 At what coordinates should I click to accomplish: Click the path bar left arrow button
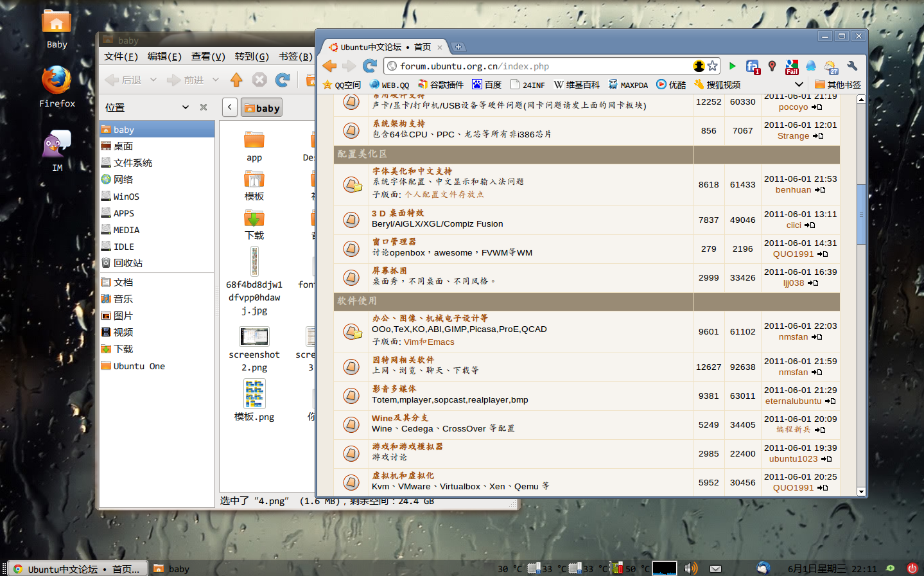pyautogui.click(x=230, y=107)
